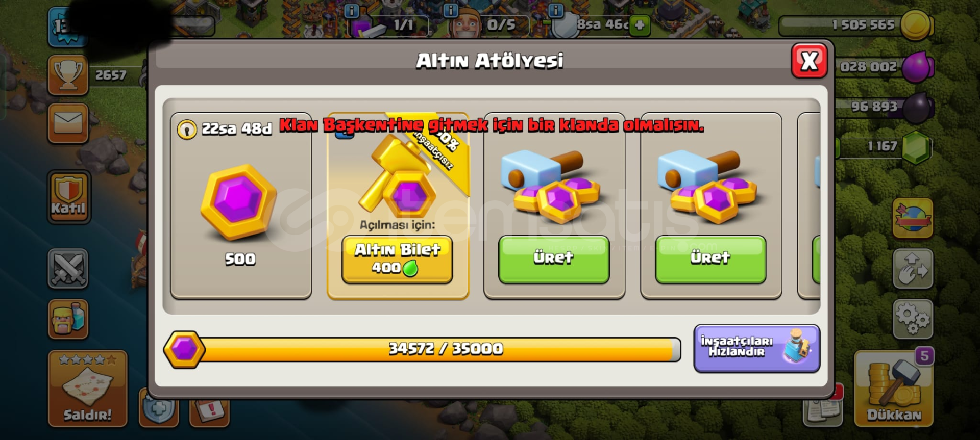Click İnşaatçıları Hızlandır button

(756, 348)
